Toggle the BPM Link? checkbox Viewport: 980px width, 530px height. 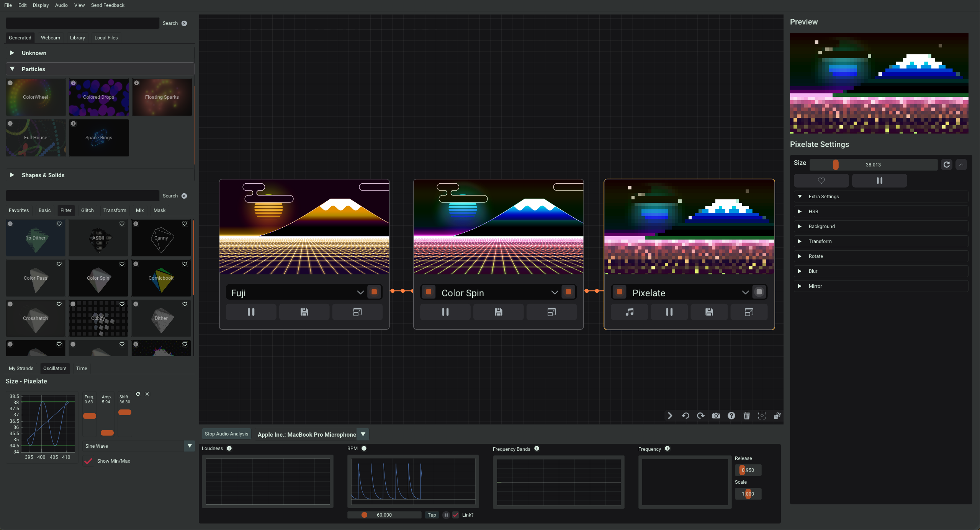click(455, 515)
